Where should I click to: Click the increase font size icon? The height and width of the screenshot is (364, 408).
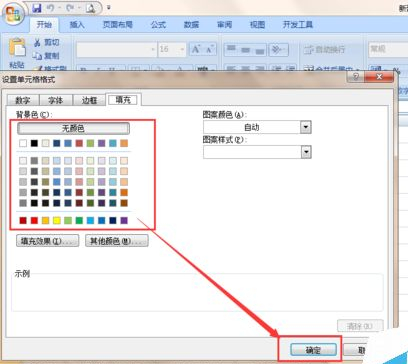[x=196, y=50]
